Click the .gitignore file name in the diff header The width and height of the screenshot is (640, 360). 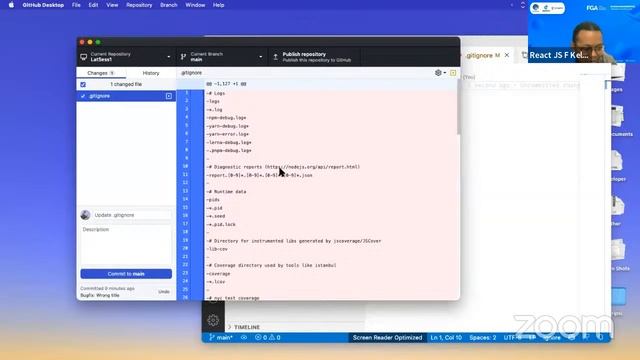coord(192,73)
